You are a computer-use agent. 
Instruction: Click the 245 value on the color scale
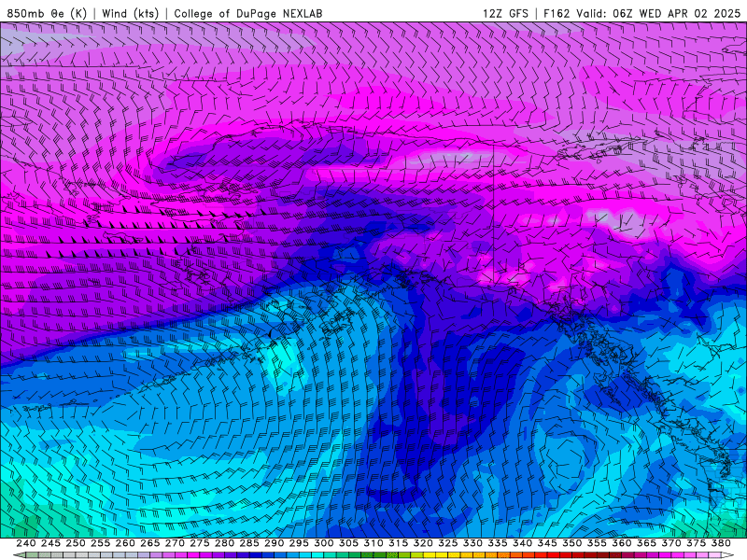[x=51, y=543]
